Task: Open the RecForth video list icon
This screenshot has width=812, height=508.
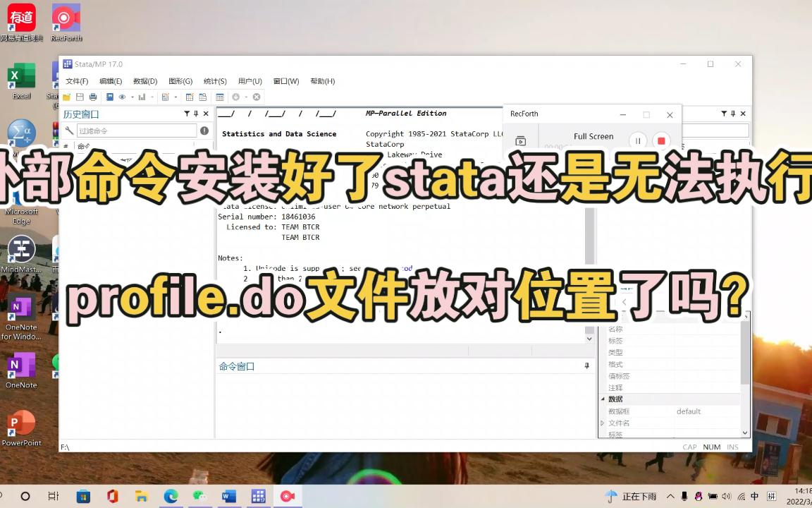Action: click(520, 140)
